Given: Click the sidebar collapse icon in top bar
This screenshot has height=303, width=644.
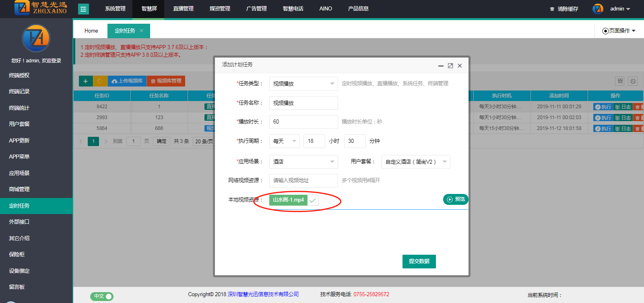Looking at the screenshot, I should [83, 9].
